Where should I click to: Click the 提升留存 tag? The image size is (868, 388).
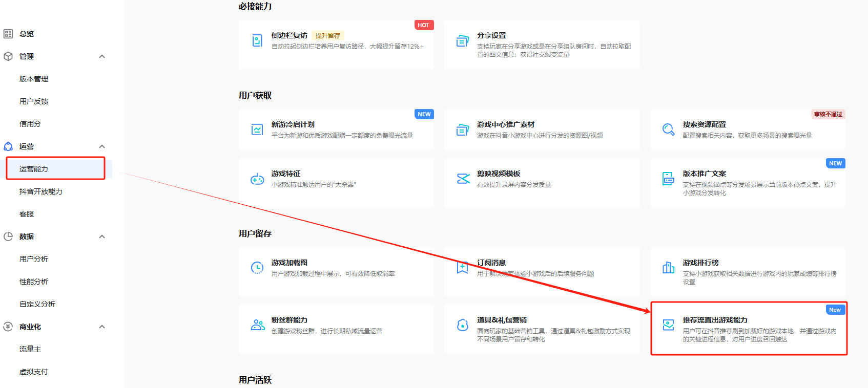click(x=328, y=35)
